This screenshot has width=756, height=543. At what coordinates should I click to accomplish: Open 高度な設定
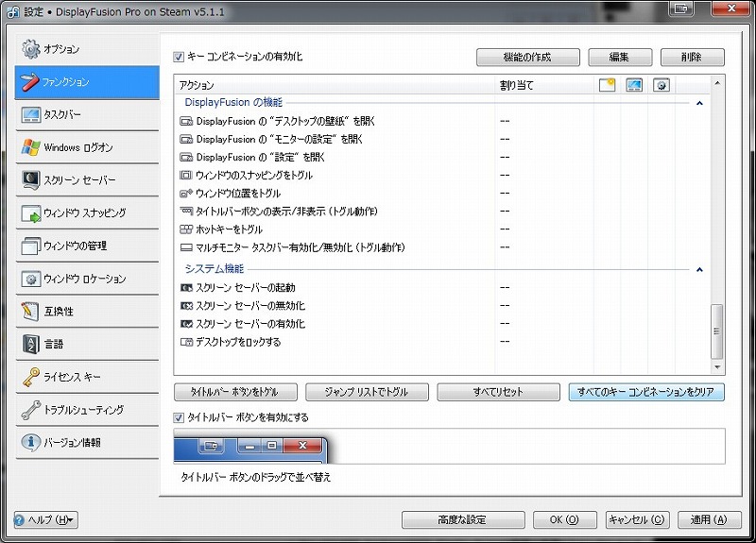463,520
